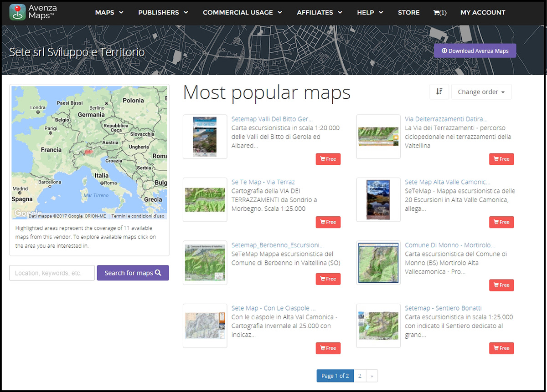Expand the Maps dropdown menu
Image resolution: width=547 pixels, height=392 pixels.
(109, 13)
